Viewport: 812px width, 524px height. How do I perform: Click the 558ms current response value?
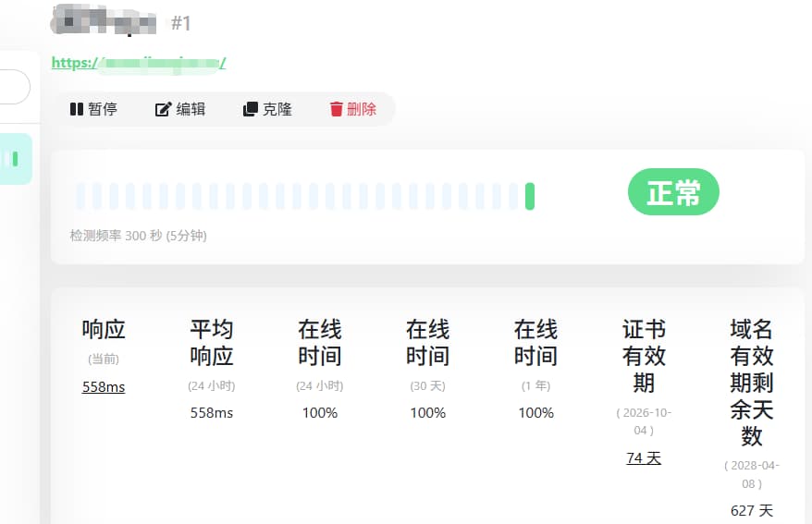pyautogui.click(x=104, y=387)
